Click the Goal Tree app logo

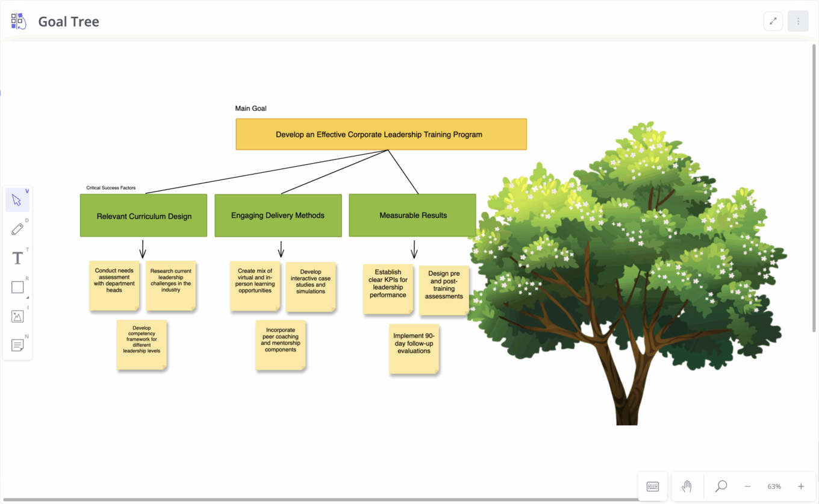point(19,20)
